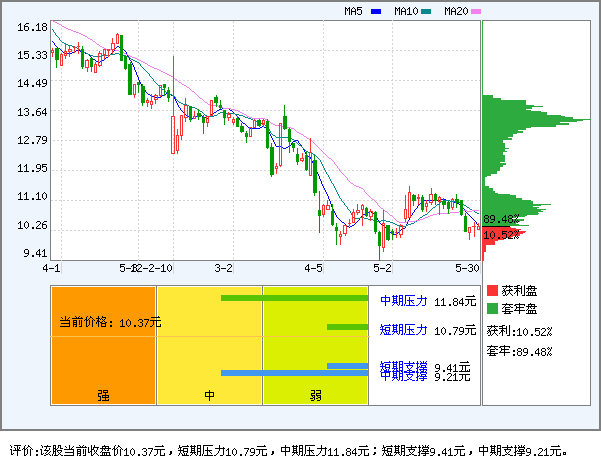
Task: Click the 15.33 price axis label
Action: click(32, 55)
